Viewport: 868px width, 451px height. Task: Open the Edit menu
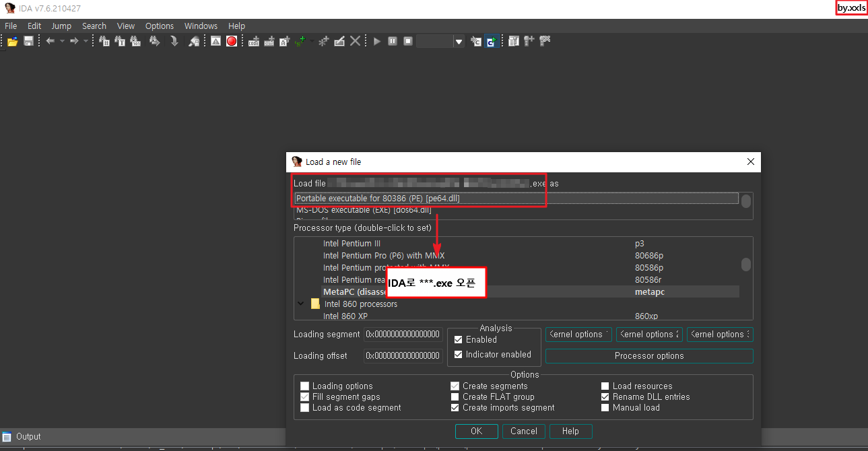tap(34, 26)
